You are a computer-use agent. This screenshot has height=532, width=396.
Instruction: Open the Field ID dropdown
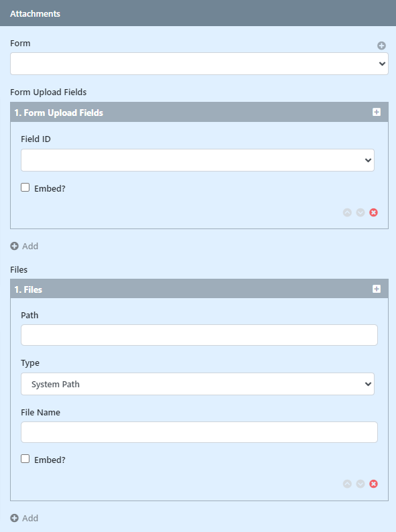tap(198, 160)
